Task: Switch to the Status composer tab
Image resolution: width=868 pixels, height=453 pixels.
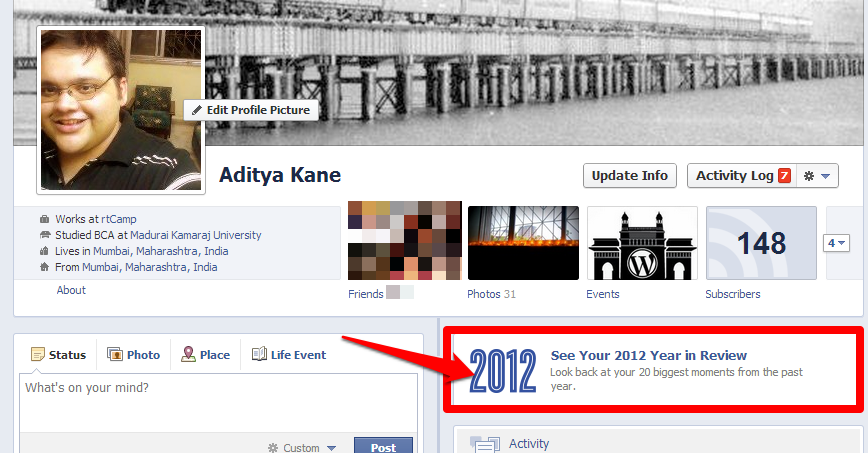Action: click(x=59, y=354)
